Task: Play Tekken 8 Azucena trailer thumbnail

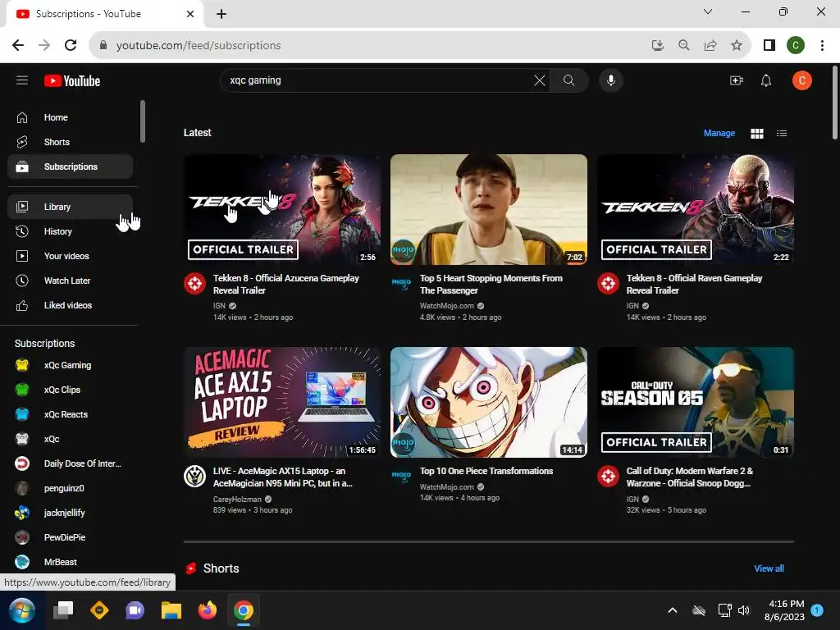Action: coord(282,209)
